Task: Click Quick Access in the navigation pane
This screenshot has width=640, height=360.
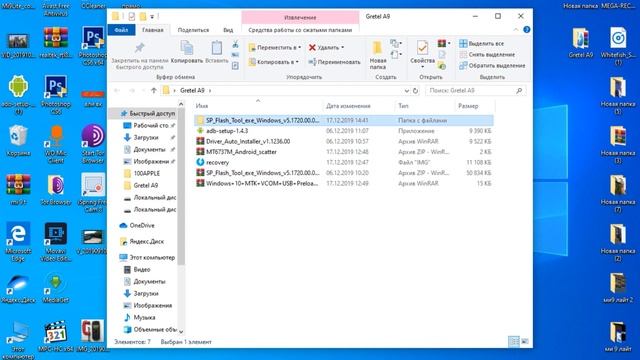Action: click(x=147, y=113)
